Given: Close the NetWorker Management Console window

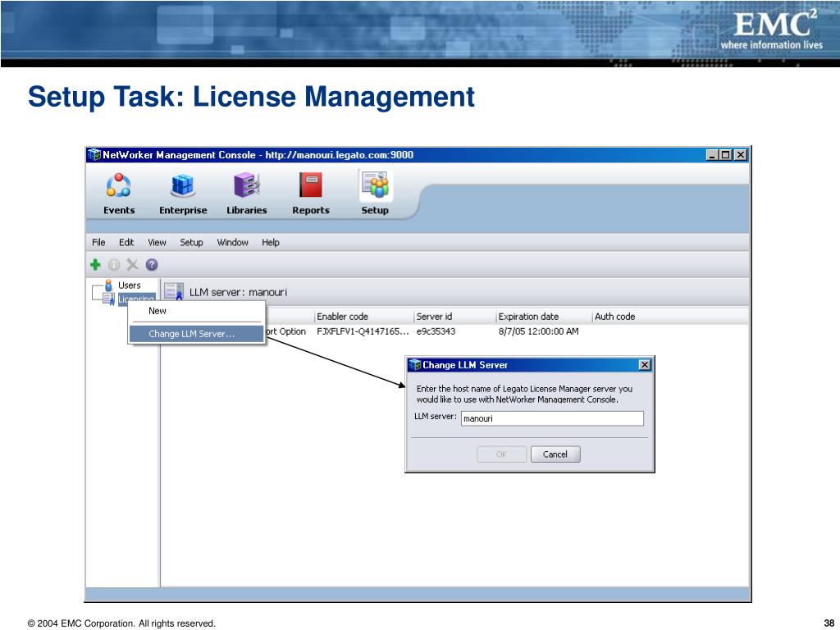Looking at the screenshot, I should coord(741,155).
